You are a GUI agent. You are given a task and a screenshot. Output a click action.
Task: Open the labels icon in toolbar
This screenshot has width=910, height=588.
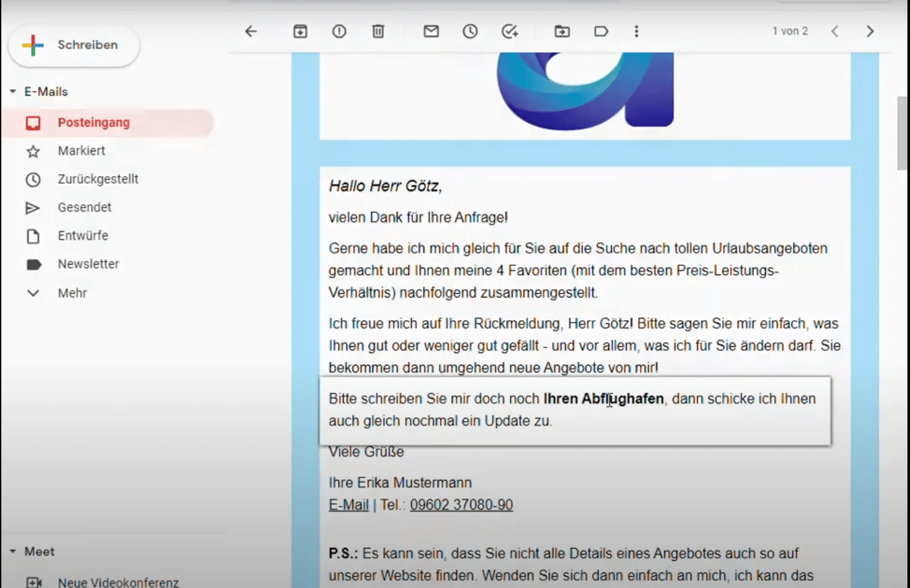pyautogui.click(x=601, y=31)
